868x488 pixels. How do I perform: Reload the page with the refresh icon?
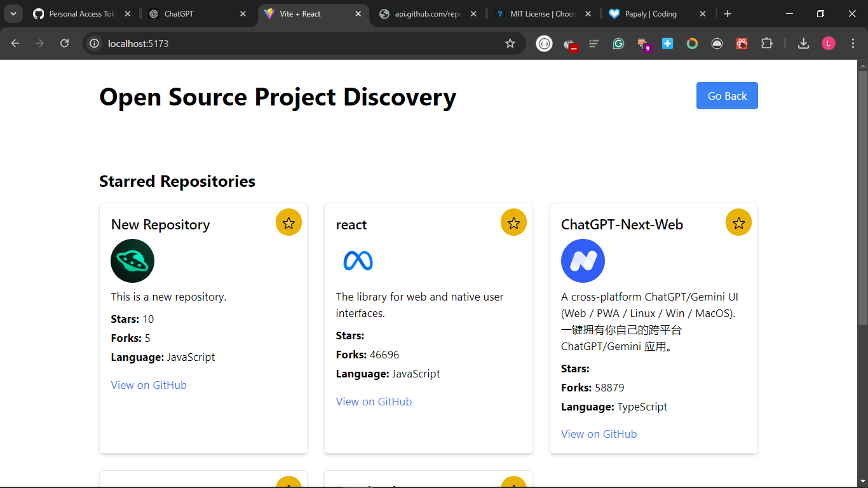coord(64,43)
